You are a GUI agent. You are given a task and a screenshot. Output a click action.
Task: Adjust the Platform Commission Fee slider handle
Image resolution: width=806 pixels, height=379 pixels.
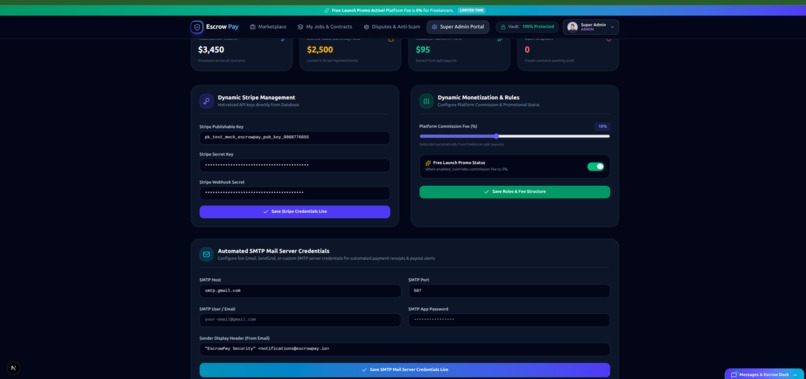tap(496, 136)
